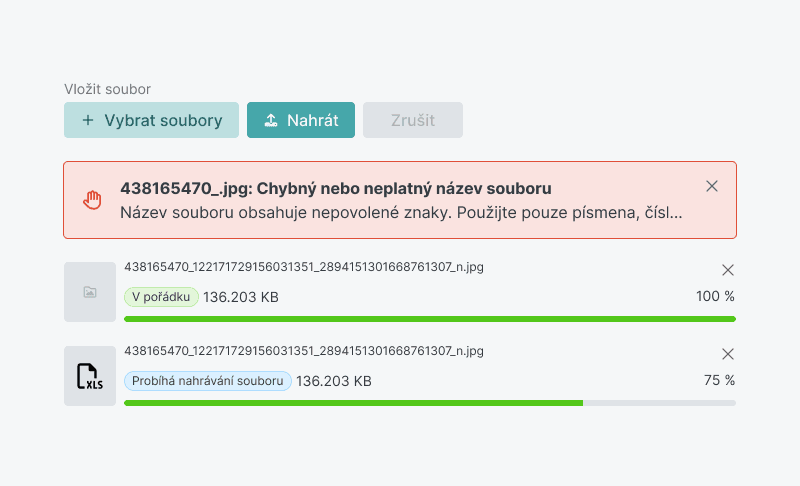Remove the file uploading at 75 %
Screen dimensions: 800x486
point(728,354)
